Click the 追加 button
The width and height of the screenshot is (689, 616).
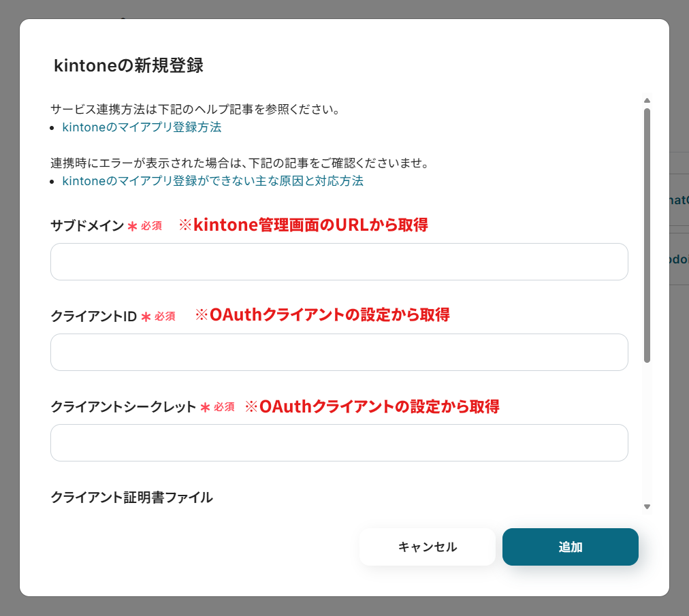(x=571, y=547)
